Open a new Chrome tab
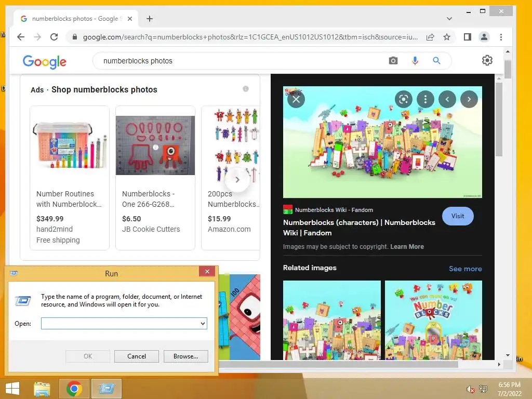The height and width of the screenshot is (399, 532). click(x=150, y=19)
